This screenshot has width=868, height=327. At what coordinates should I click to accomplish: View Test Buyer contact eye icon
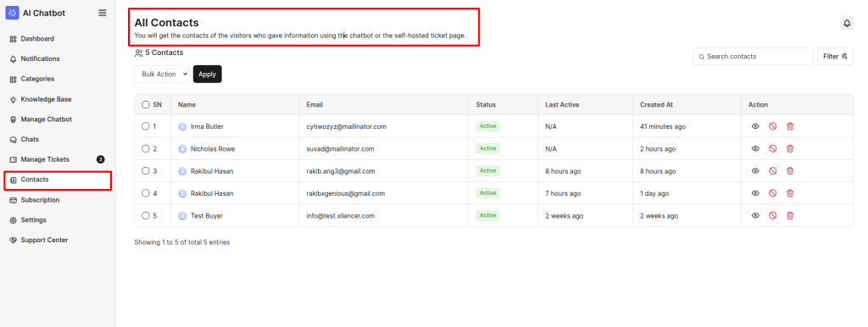pos(755,216)
